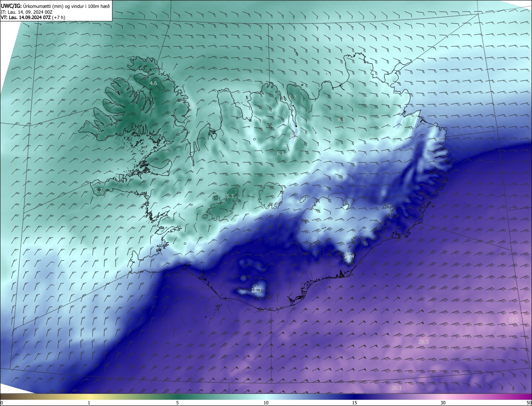The height and width of the screenshot is (406, 532).
Task: Click the 5 tick label on the color scale
Action: tap(177, 403)
